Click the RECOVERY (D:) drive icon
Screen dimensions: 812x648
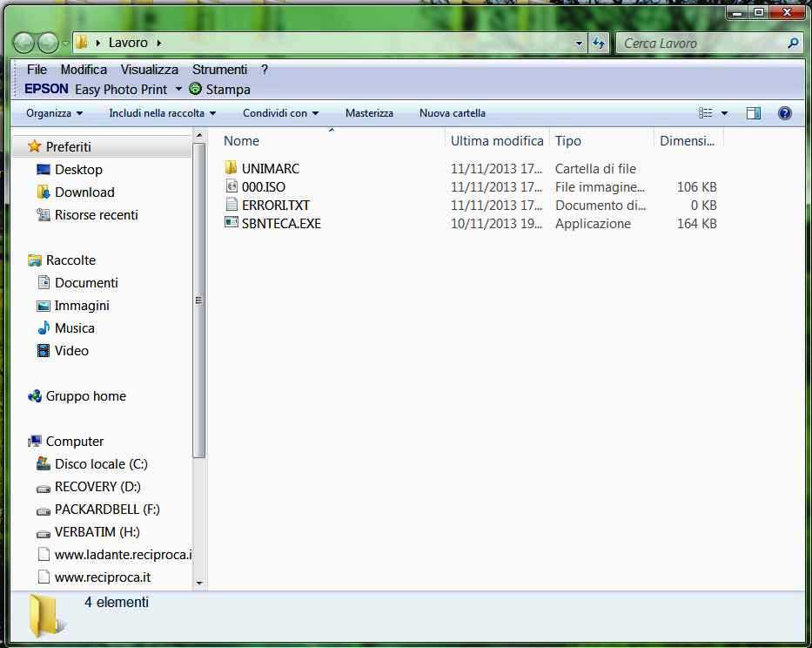click(44, 488)
